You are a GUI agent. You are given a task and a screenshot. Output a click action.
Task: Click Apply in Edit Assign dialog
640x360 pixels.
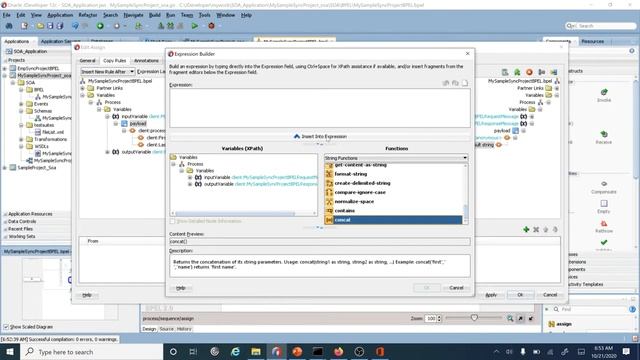[491, 295]
